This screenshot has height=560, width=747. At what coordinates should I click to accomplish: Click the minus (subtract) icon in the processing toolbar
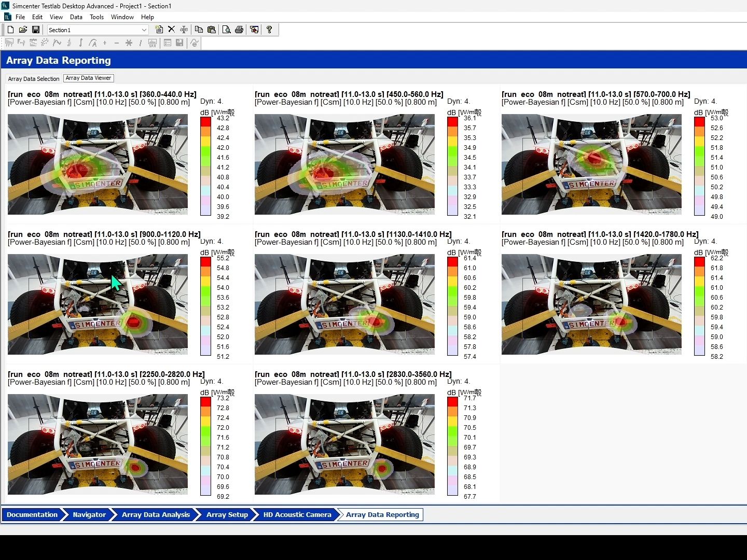pyautogui.click(x=117, y=43)
